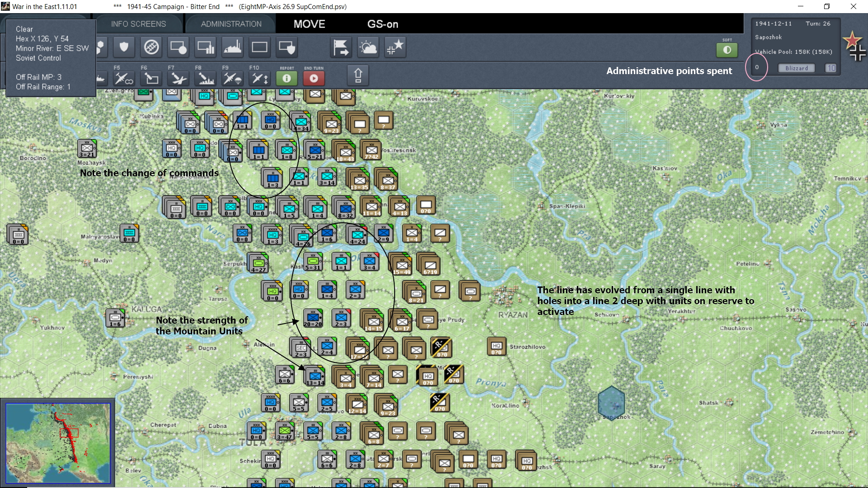Screen dimensions: 868x488
Task: Open the green REPORT button
Action: (x=287, y=79)
